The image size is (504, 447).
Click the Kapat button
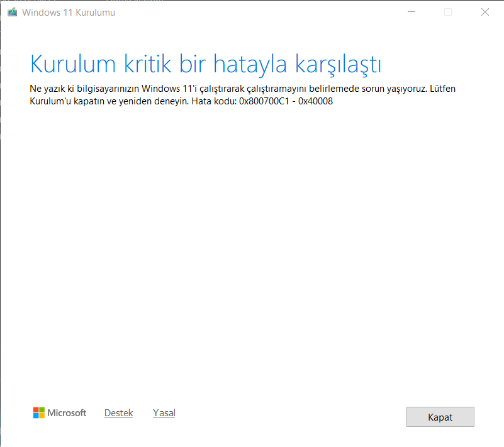tap(440, 417)
